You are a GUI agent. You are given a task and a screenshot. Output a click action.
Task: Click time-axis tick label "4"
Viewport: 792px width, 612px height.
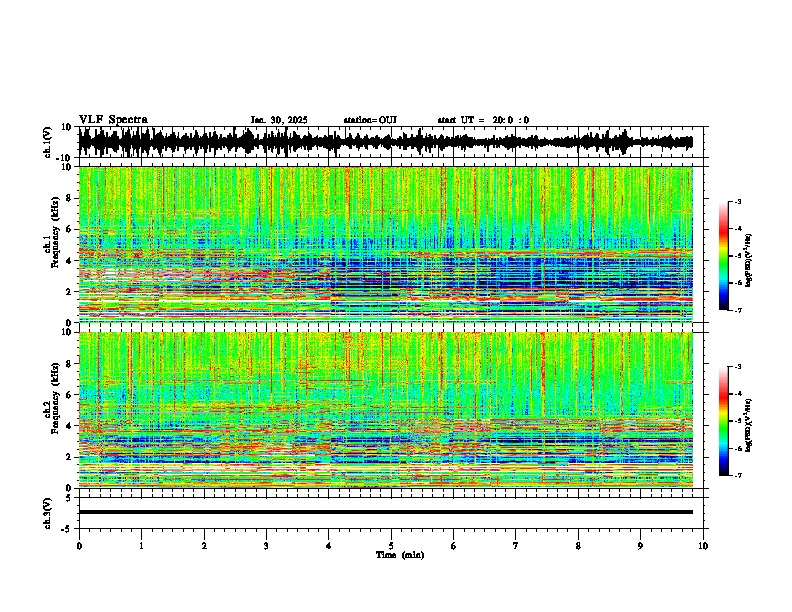pos(329,546)
